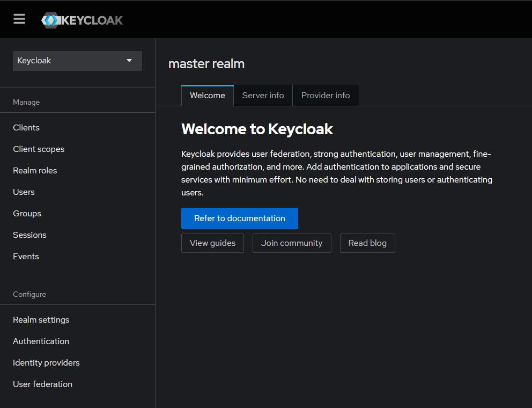This screenshot has height=408, width=532.
Task: Click the master realm heading
Action: coord(206,64)
